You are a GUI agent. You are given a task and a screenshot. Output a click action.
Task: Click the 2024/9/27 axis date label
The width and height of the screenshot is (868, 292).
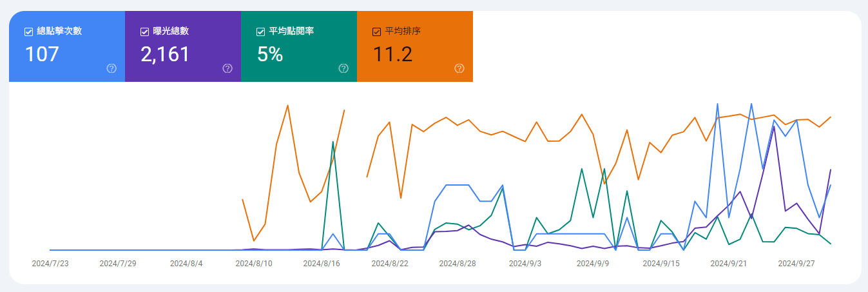(796, 264)
